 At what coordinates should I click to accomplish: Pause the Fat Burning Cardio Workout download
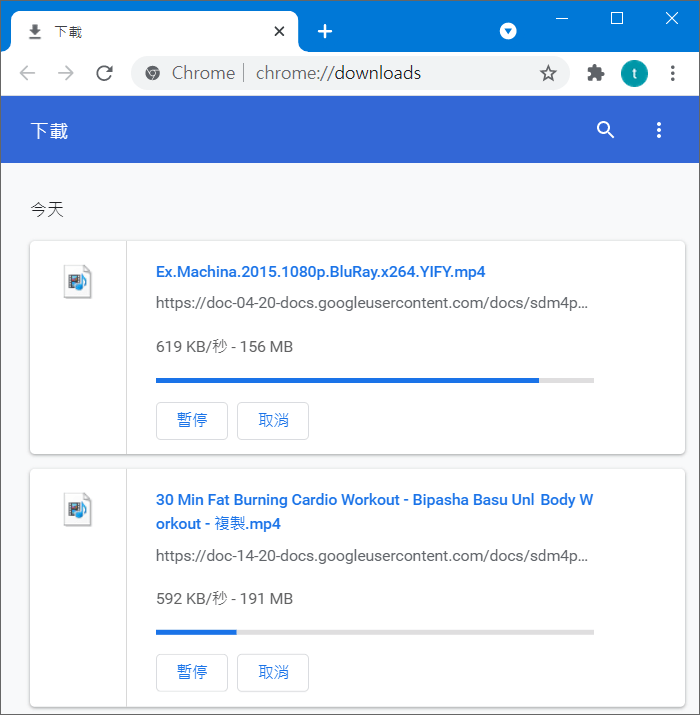coord(192,673)
